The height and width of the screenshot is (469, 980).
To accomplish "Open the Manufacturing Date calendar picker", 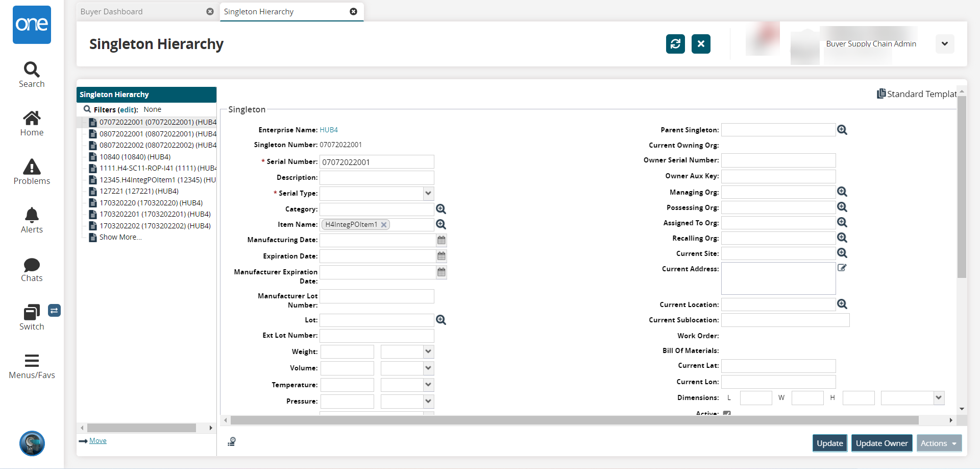I will pyautogui.click(x=442, y=240).
